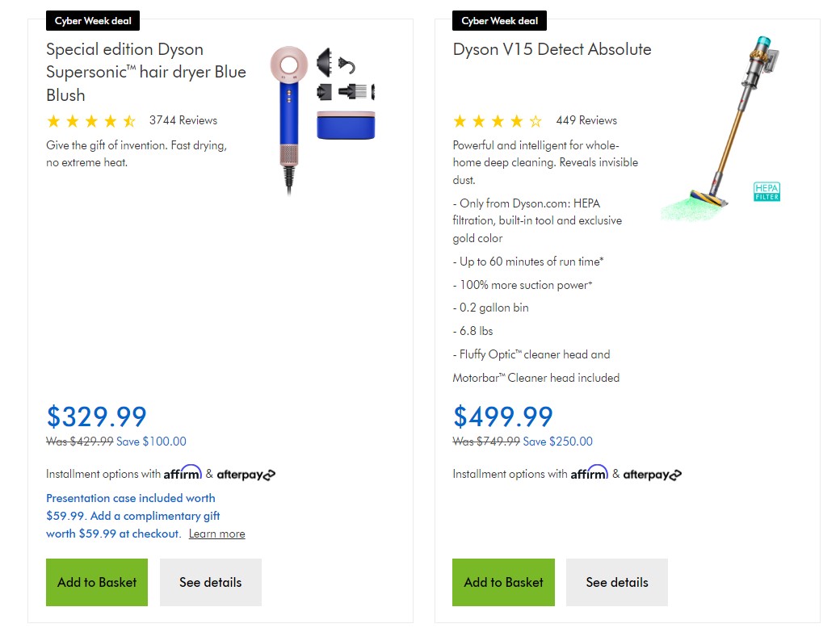Add Dyson V15 Detect to basket
The width and height of the screenshot is (840, 628).
[x=503, y=582]
